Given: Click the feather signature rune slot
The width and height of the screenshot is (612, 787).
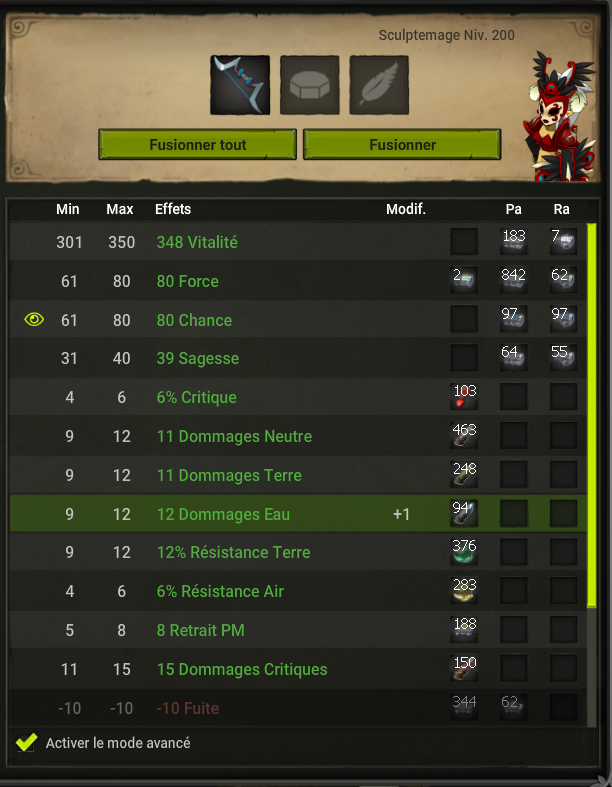Looking at the screenshot, I should tap(379, 85).
